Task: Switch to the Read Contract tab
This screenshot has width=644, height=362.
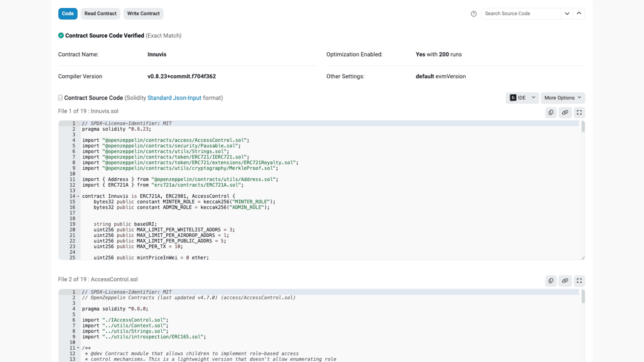Action: (x=100, y=14)
